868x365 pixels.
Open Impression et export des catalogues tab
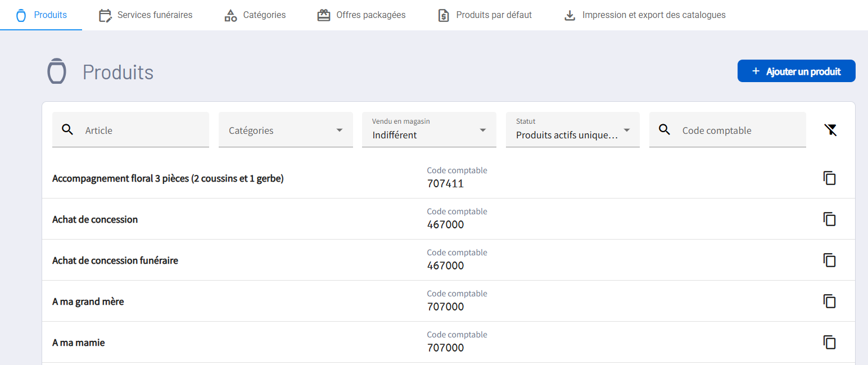tap(645, 15)
